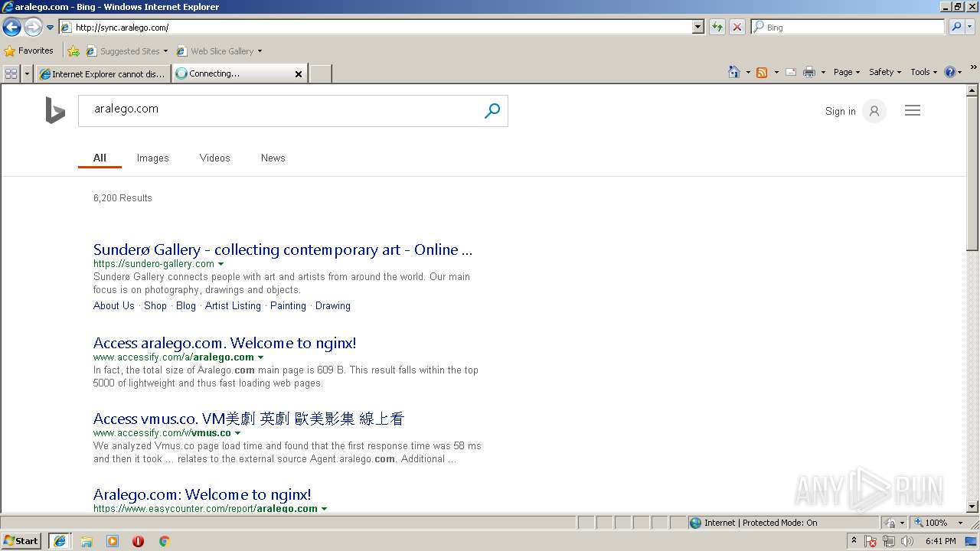Open Web Slice Gallery dropdown
Image resolution: width=980 pixels, height=551 pixels.
(x=219, y=51)
